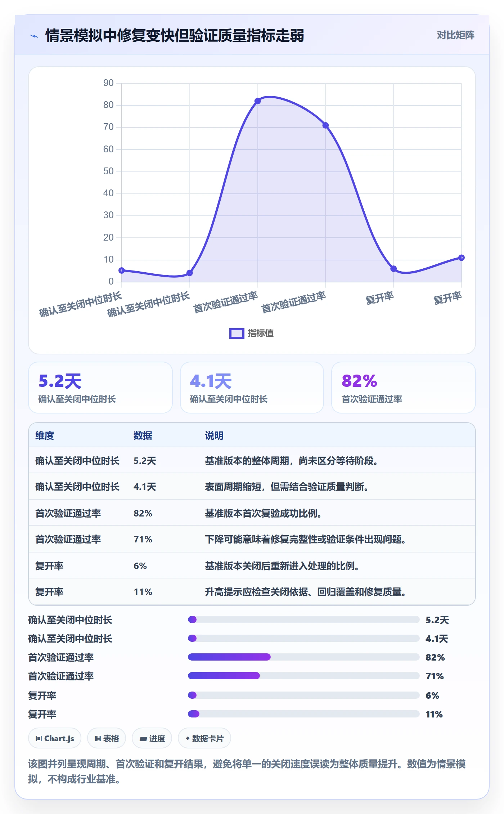Click the 数据卡片 tag chip
This screenshot has height=814, width=504.
(204, 738)
